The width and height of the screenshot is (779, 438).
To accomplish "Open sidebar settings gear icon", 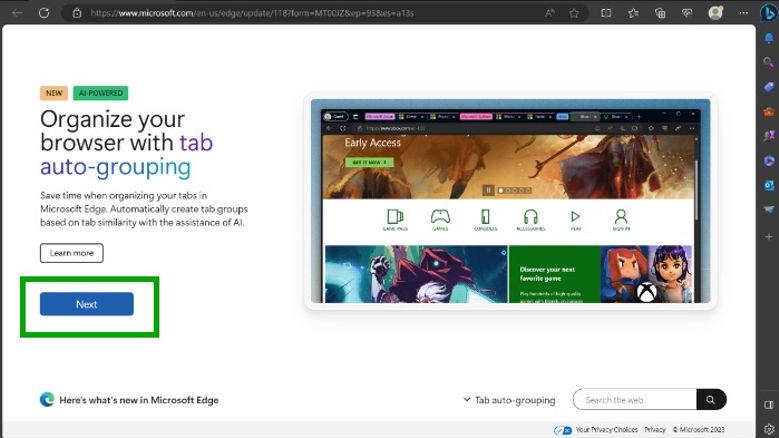I will point(769,429).
